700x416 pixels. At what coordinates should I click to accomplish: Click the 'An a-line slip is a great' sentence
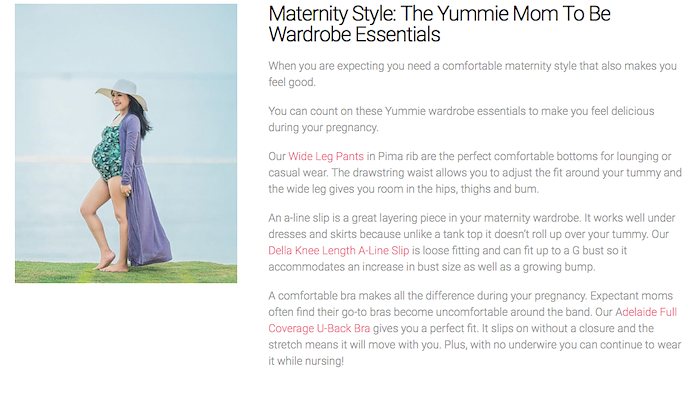click(x=424, y=218)
